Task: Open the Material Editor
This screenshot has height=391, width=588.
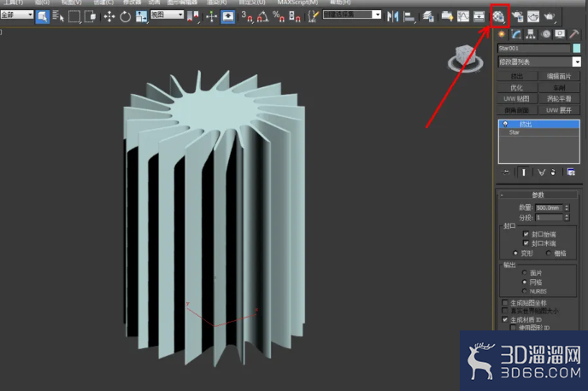Action: click(499, 16)
